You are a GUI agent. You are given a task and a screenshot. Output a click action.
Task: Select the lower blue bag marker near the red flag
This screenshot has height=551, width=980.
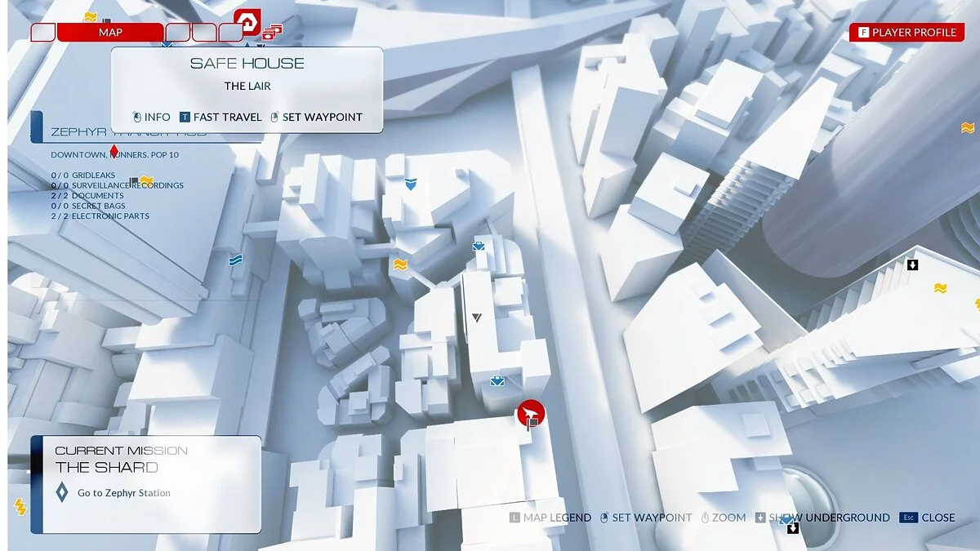pyautogui.click(x=497, y=380)
